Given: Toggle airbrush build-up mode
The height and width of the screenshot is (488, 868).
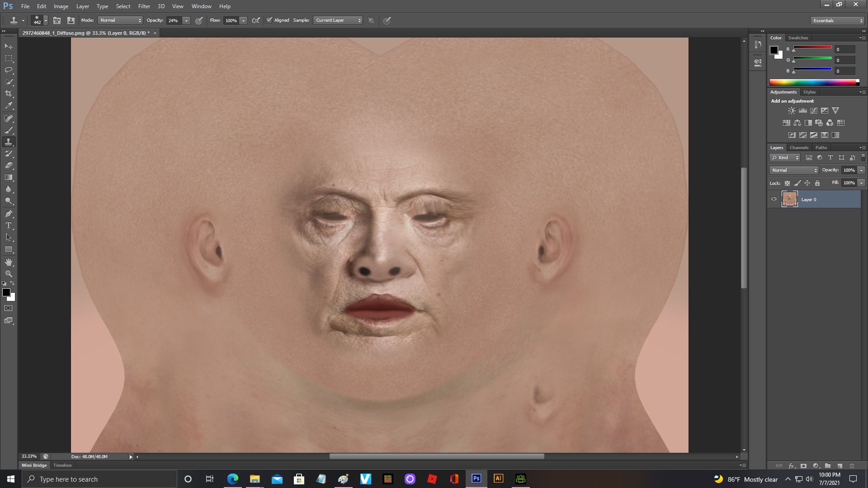Looking at the screenshot, I should point(256,20).
